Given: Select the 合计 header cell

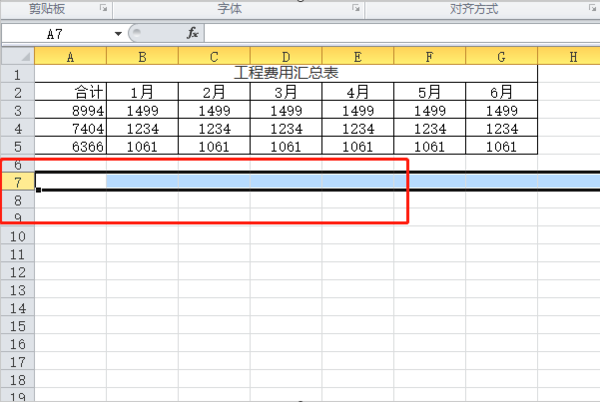Looking at the screenshot, I should tap(70, 92).
